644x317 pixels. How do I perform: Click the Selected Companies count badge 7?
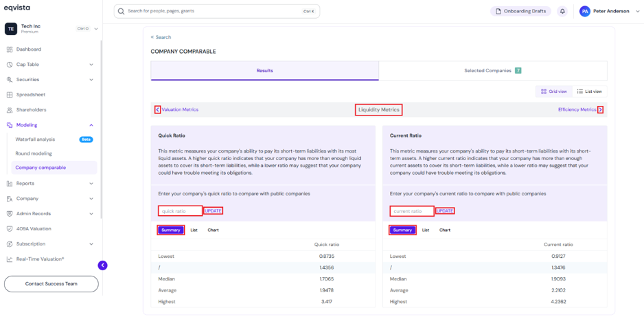(518, 71)
